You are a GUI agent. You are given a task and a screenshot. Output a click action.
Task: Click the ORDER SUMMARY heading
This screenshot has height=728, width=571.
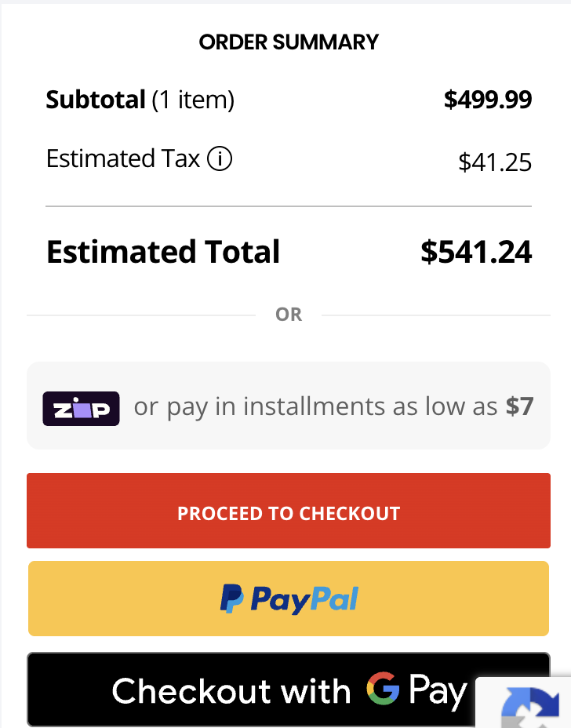289,42
